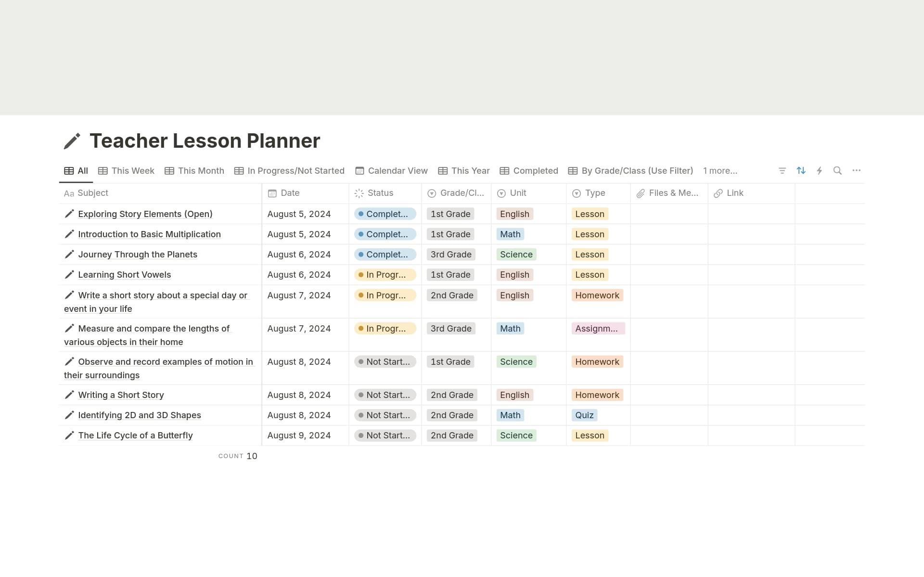Click the paperclip icon on Files & Media column

[x=640, y=193]
